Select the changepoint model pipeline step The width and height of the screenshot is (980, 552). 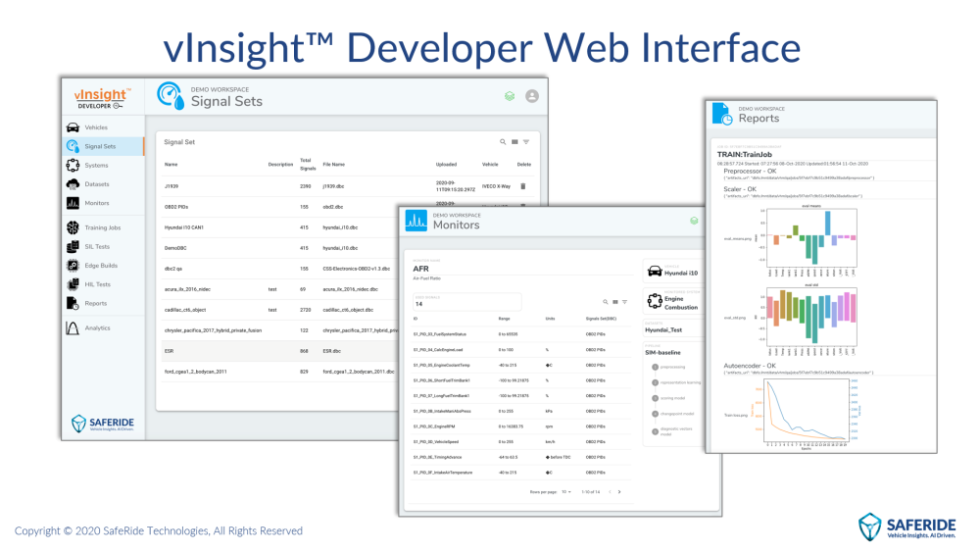pos(673,414)
